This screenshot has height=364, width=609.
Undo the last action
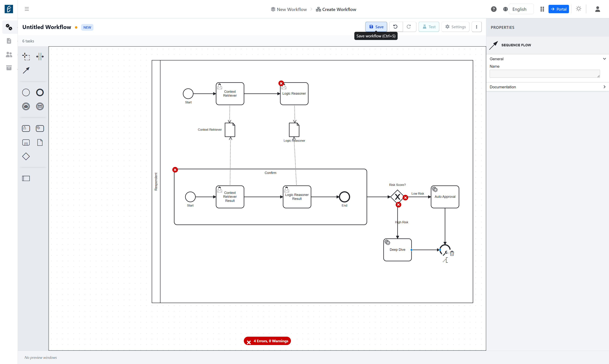[395, 27]
